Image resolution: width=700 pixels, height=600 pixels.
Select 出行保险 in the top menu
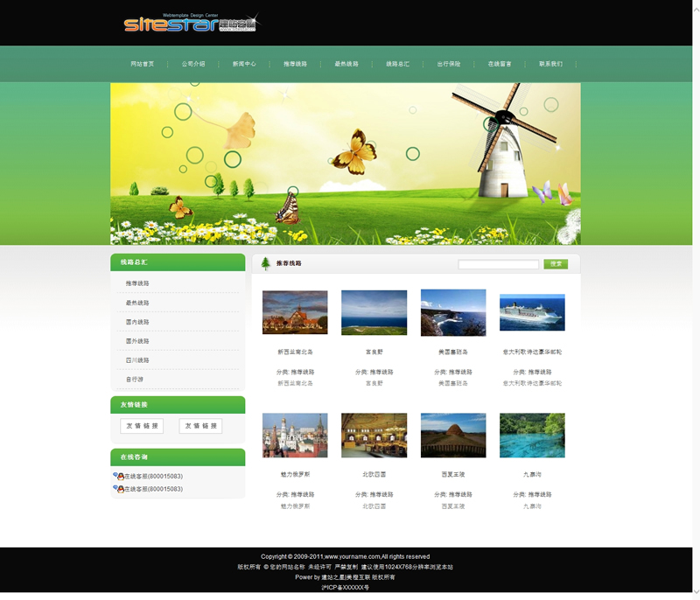point(448,64)
